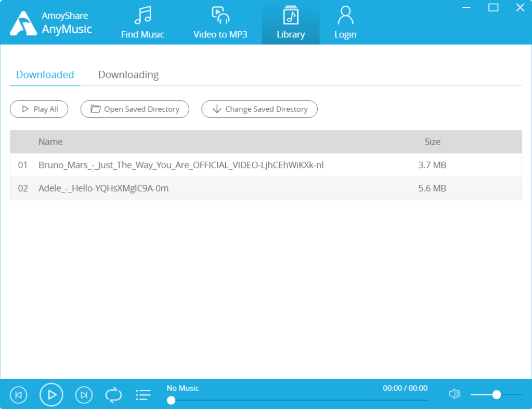This screenshot has height=409, width=532.
Task: Click the Size column header
Action: pyautogui.click(x=432, y=142)
